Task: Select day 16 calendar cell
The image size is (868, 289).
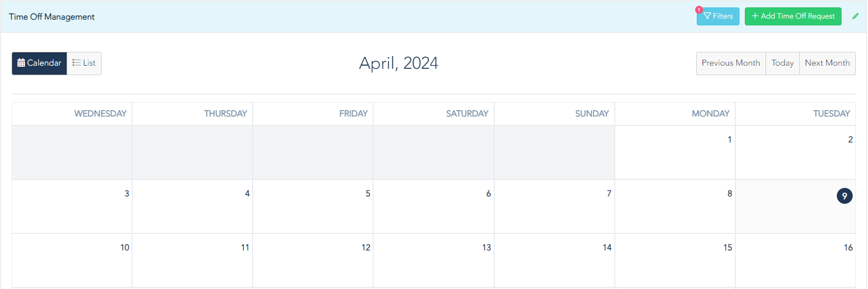Action: coord(796,260)
